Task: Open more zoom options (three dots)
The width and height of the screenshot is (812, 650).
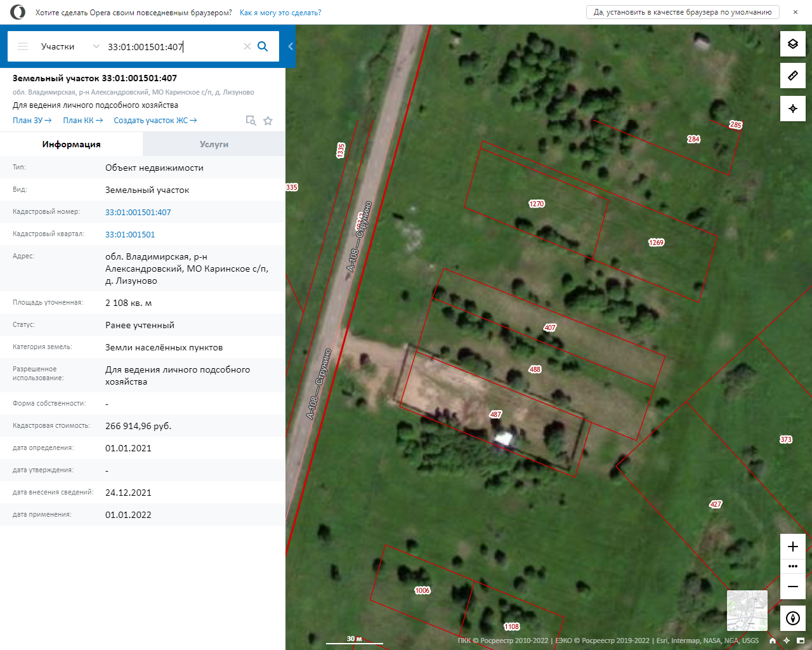Action: coord(792,566)
